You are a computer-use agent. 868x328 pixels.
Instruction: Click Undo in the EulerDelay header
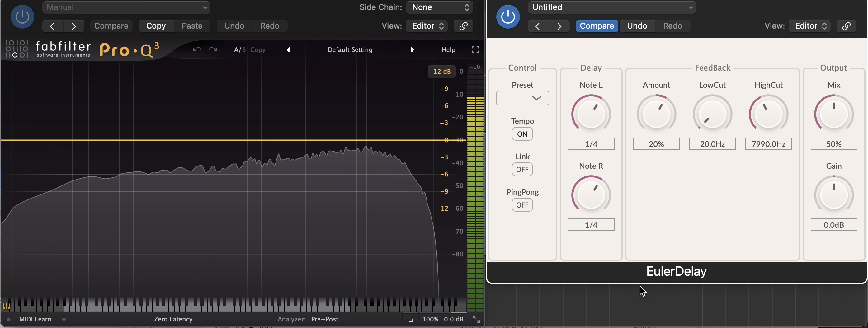pyautogui.click(x=637, y=26)
